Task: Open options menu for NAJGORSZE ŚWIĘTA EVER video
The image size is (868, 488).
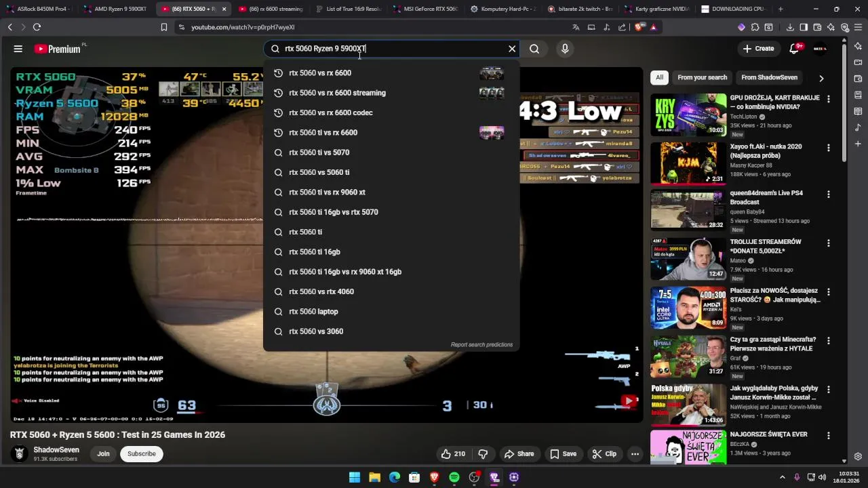Action: point(828,436)
